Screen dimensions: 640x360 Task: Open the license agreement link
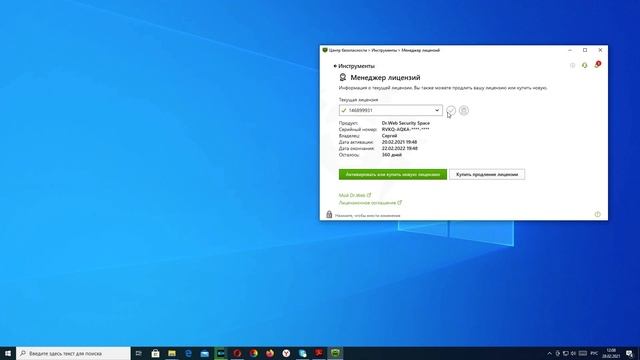(370, 203)
